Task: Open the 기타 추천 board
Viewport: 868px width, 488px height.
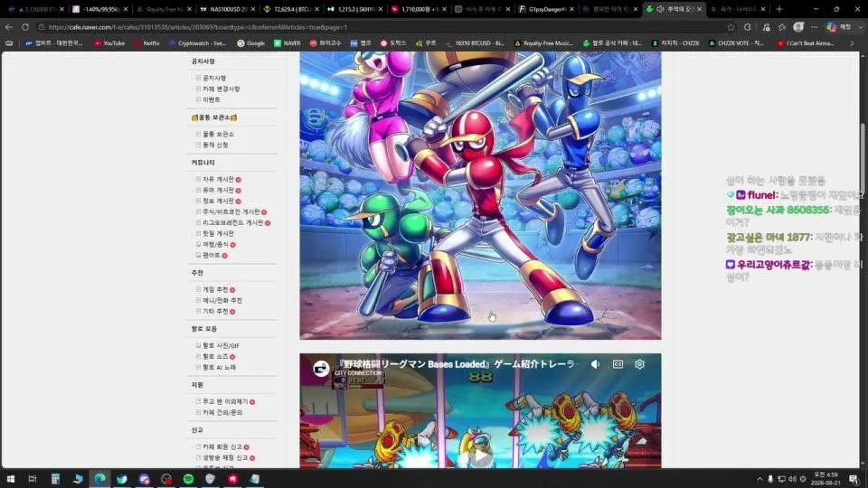Action: coord(215,311)
